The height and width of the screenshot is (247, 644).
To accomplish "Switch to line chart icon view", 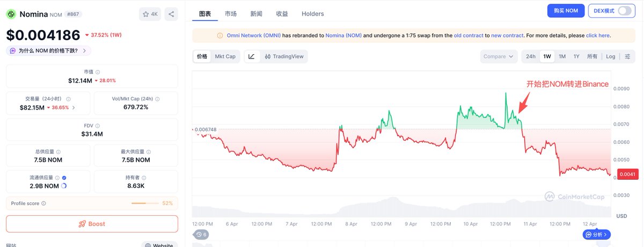I will [252, 56].
